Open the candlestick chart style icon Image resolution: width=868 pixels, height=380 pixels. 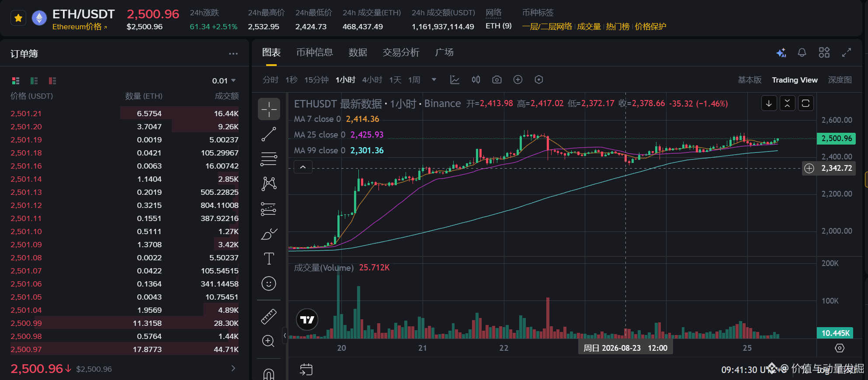pyautogui.click(x=476, y=79)
